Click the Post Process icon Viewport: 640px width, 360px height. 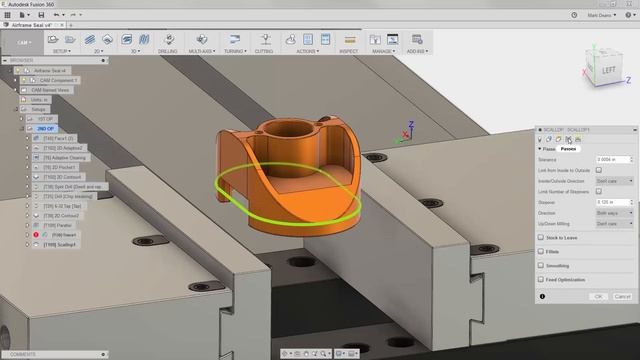click(x=308, y=39)
